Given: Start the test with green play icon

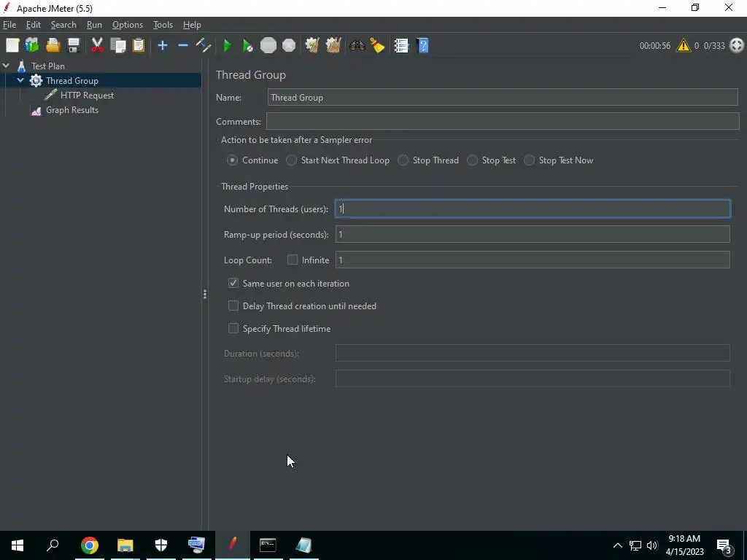Looking at the screenshot, I should tap(228, 46).
